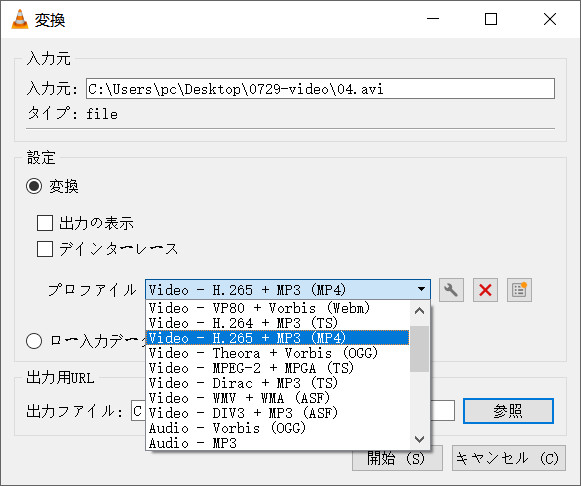This screenshot has width=581, height=486.
Task: Click the VLC cone icon in the title bar
Action: [20, 19]
